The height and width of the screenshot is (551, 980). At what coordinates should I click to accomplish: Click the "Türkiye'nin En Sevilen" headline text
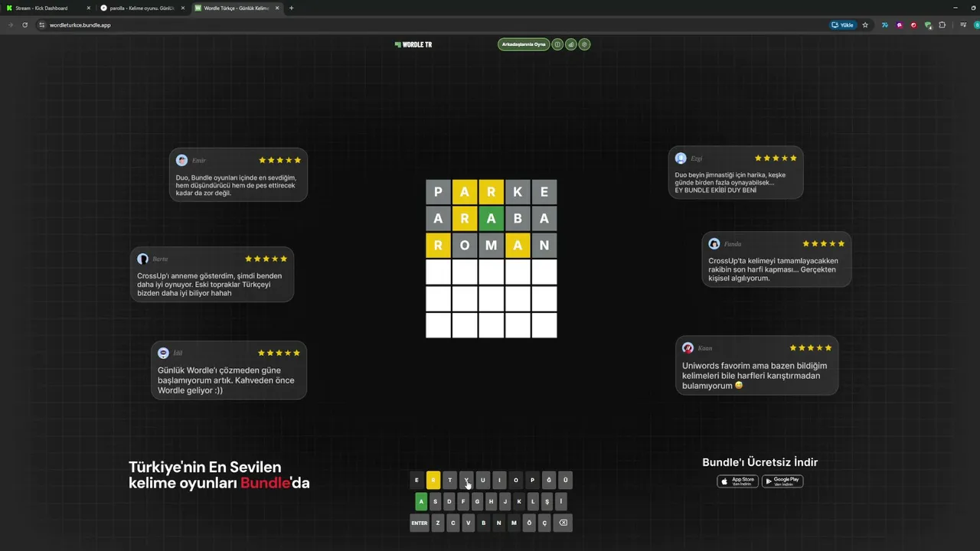coord(205,467)
